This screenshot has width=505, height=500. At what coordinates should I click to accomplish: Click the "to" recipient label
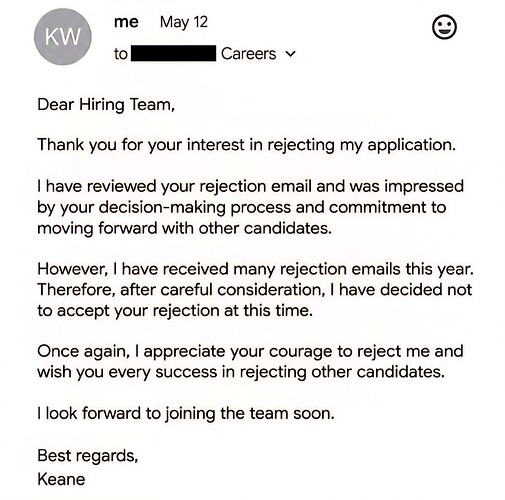[x=121, y=54]
